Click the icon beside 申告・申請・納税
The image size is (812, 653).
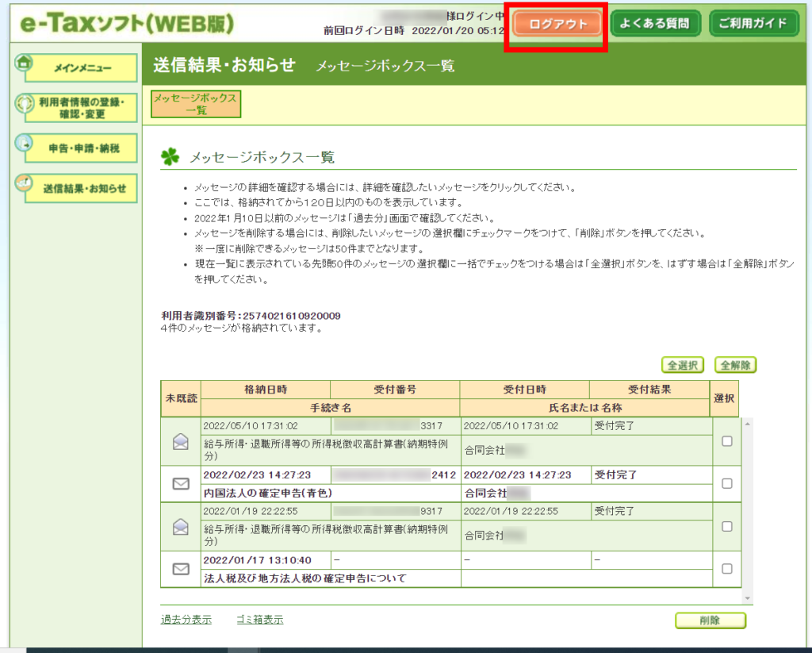click(x=23, y=143)
